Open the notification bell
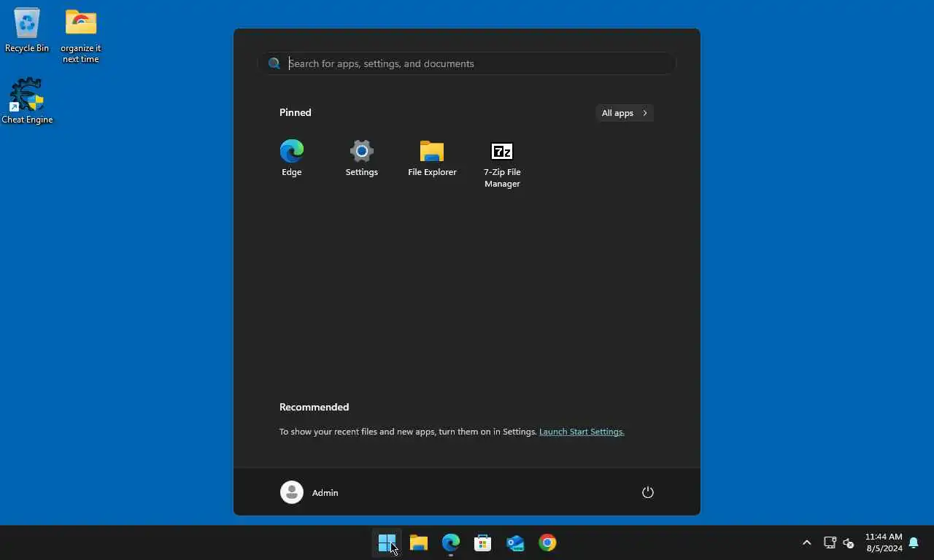This screenshot has width=934, height=560. 914,542
